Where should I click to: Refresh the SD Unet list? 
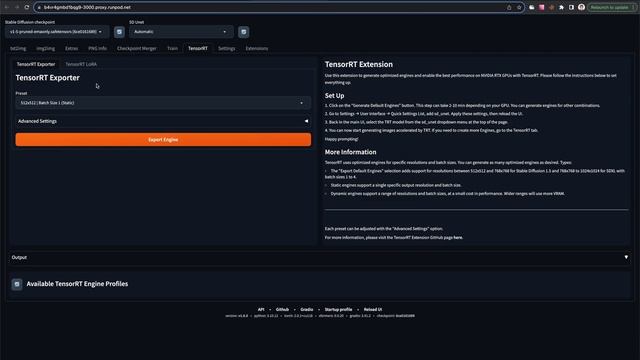tap(244, 32)
